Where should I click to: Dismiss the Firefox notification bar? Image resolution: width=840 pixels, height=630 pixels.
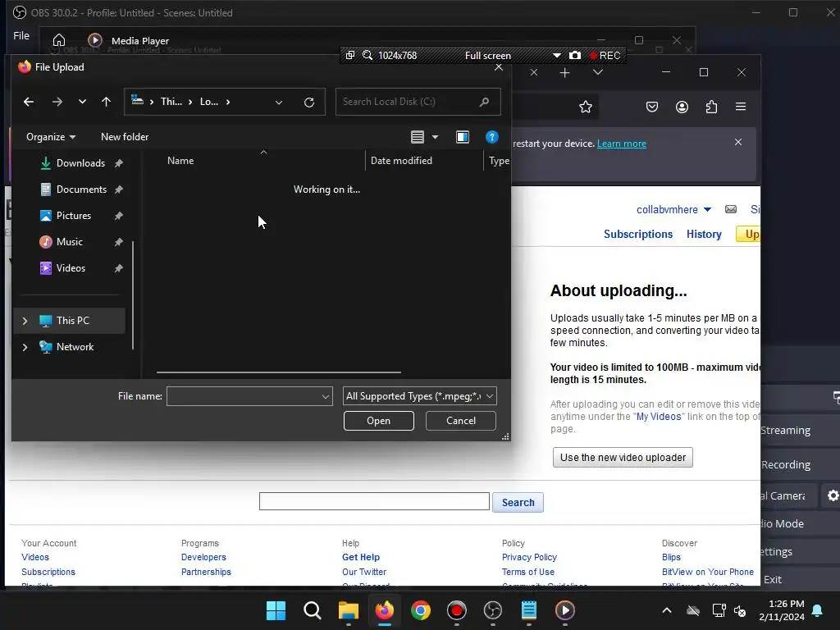click(x=738, y=142)
